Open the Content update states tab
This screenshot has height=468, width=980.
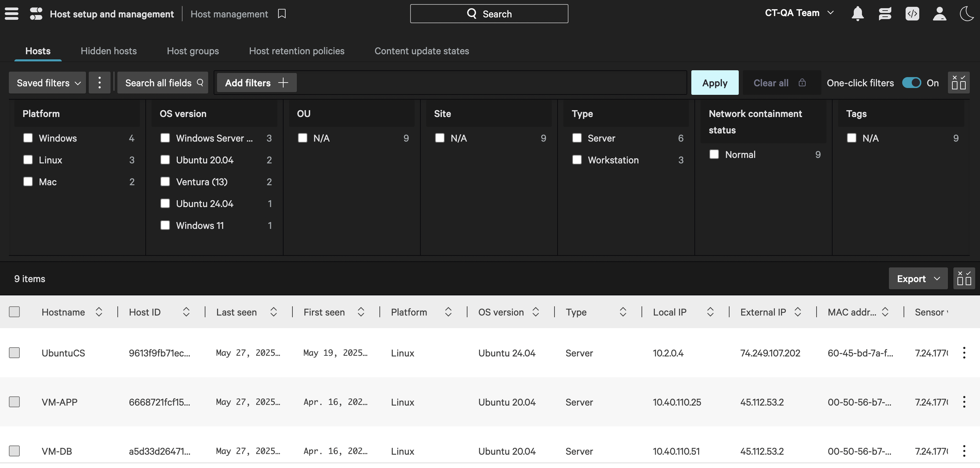point(421,51)
